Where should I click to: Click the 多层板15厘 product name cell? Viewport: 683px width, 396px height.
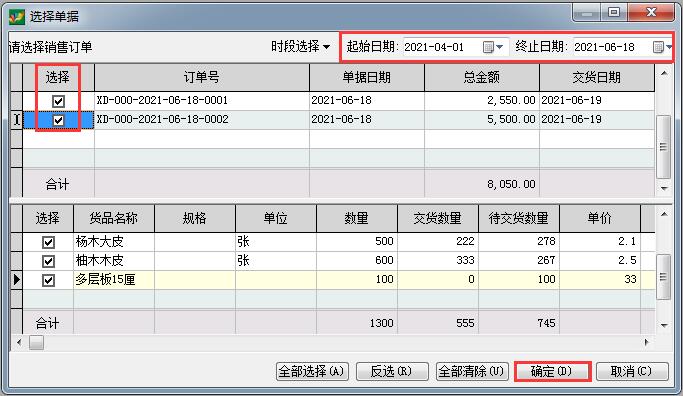pyautogui.click(x=114, y=280)
